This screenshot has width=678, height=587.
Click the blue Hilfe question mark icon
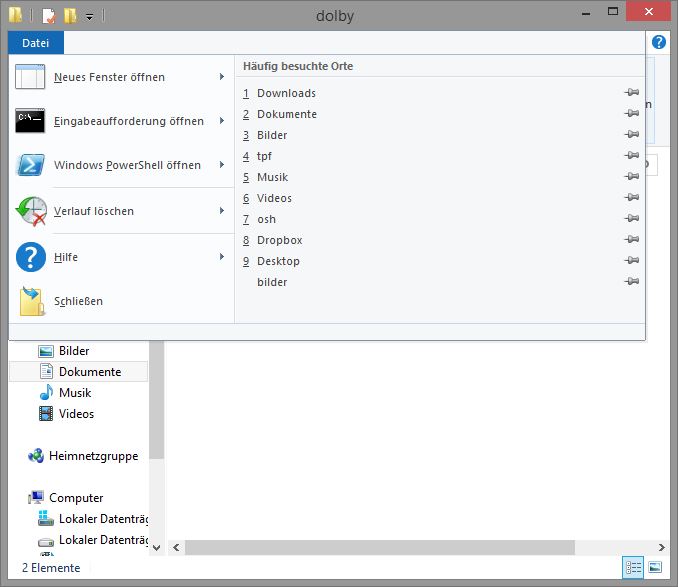click(x=31, y=257)
